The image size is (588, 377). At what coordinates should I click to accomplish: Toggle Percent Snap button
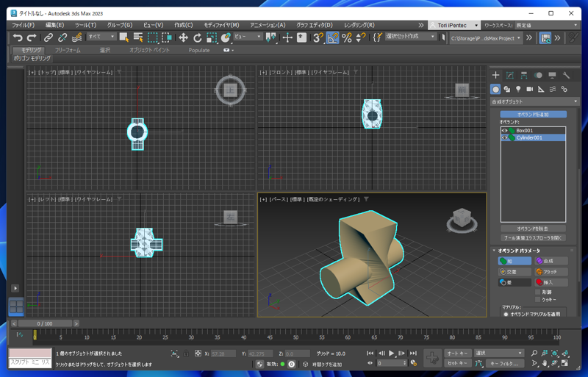[x=346, y=37]
